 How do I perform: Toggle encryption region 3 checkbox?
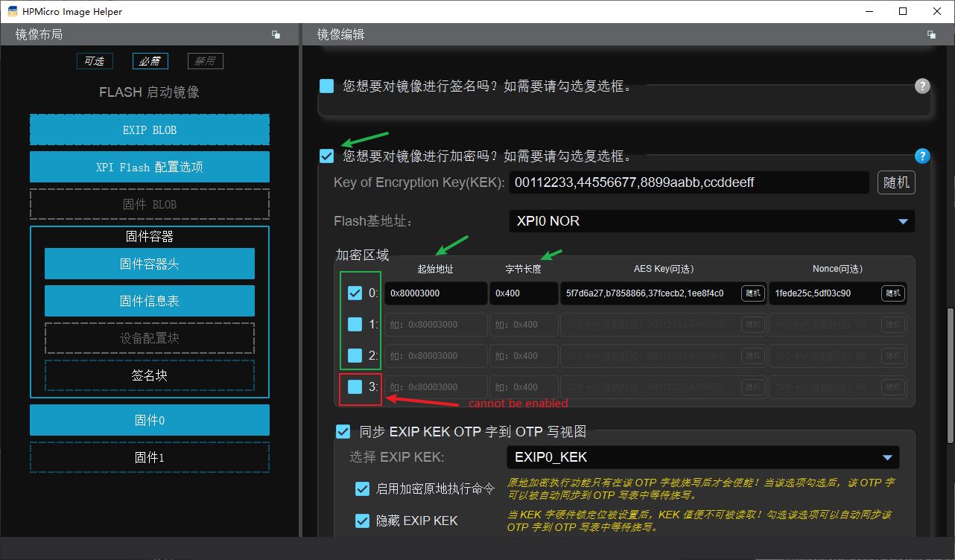click(355, 386)
